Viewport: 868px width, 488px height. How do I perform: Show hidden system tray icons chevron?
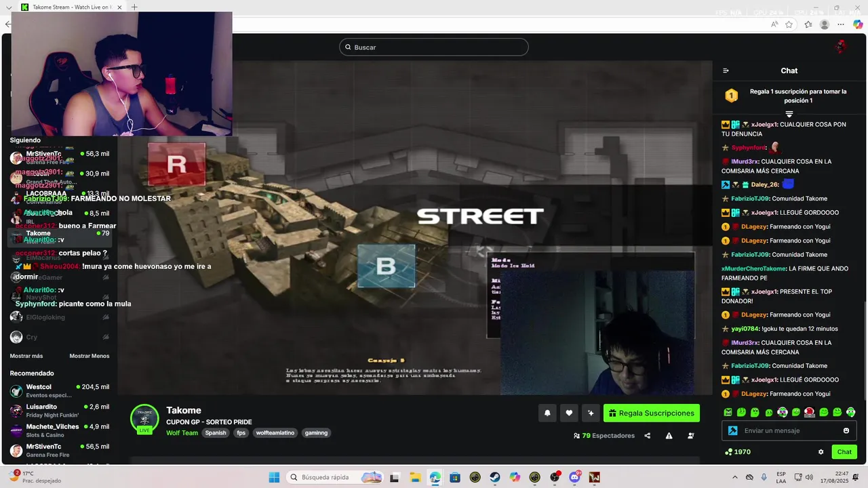click(734, 477)
